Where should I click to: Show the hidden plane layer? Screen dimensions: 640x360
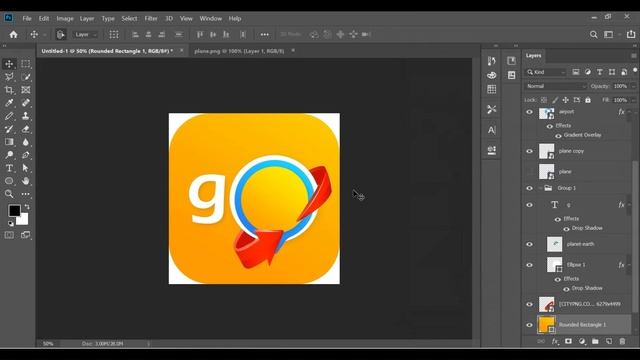(529, 172)
